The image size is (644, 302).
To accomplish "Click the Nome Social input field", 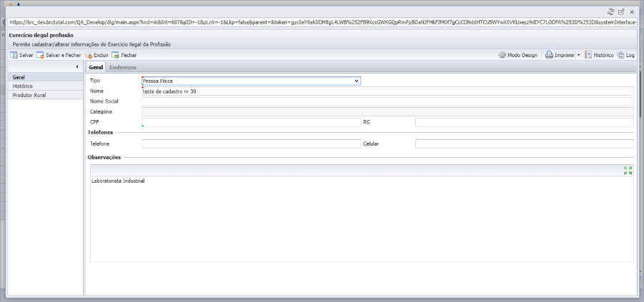I will pyautogui.click(x=387, y=101).
